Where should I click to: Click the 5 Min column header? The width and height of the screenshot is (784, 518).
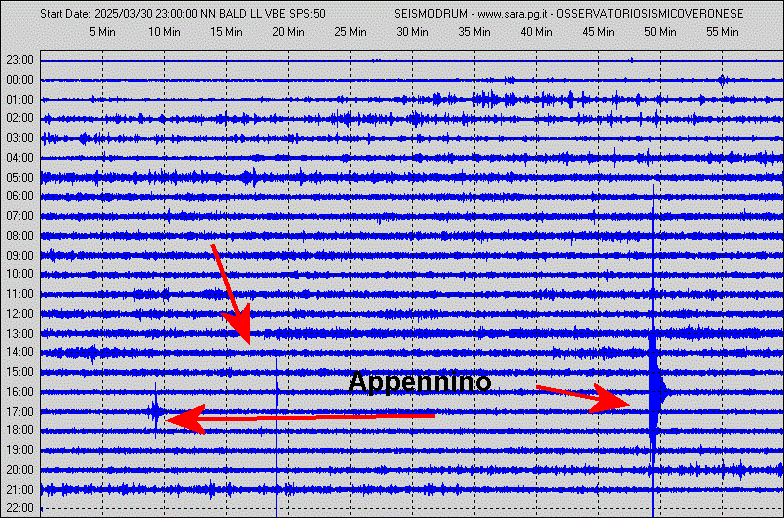click(x=102, y=32)
